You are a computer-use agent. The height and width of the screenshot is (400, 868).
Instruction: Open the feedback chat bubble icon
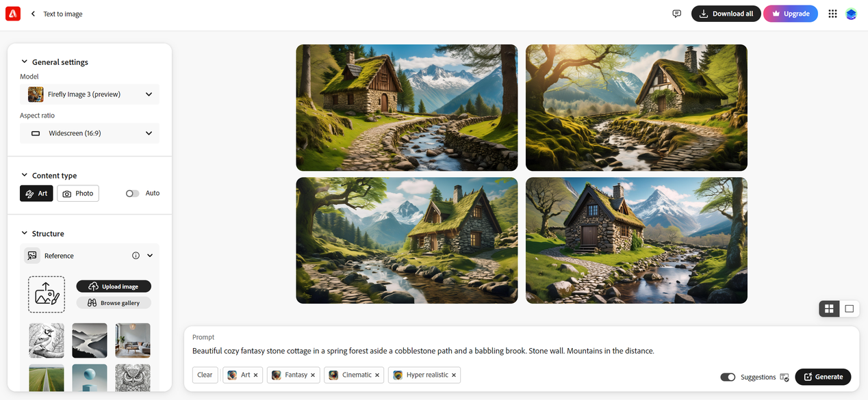click(x=676, y=14)
